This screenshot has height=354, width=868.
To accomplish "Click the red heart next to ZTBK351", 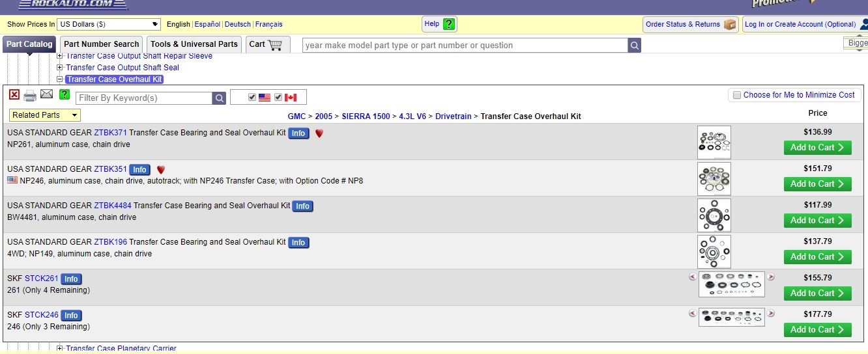I will tap(161, 170).
